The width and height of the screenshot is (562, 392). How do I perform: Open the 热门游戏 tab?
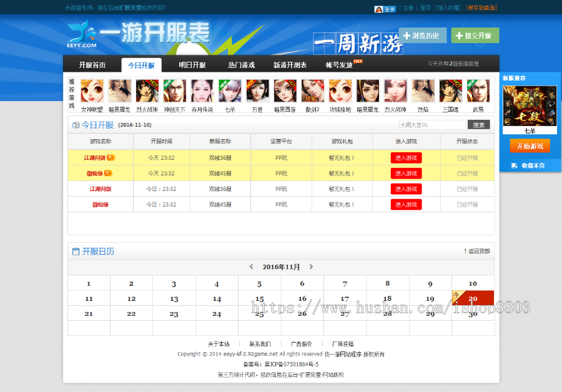(241, 65)
